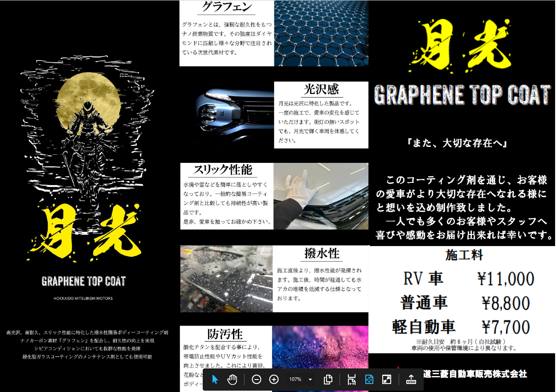The width and height of the screenshot is (556, 392).
Task: Click the 普通車 label
Action: point(424,303)
